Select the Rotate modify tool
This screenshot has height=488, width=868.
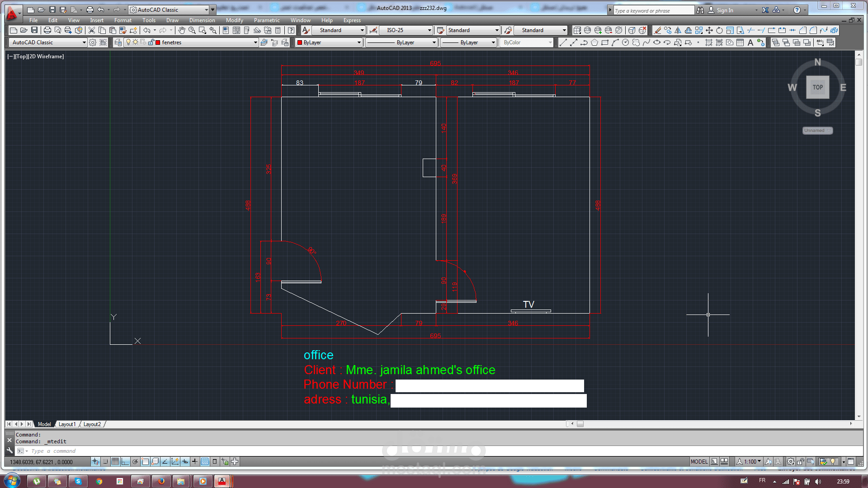pyautogui.click(x=720, y=30)
